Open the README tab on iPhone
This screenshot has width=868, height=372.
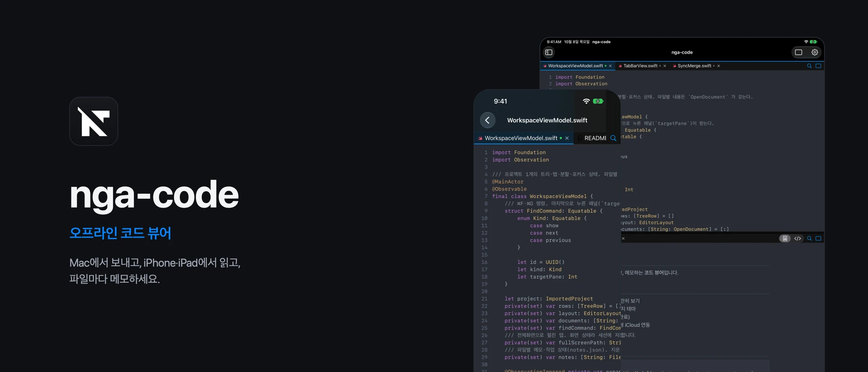595,138
